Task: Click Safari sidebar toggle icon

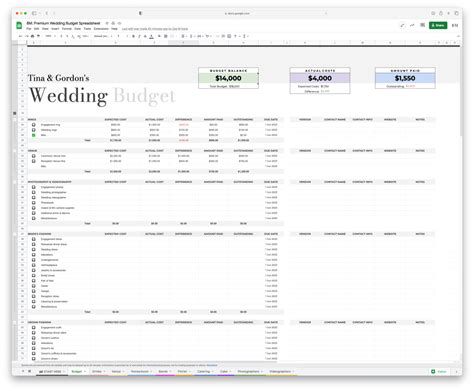Action: coord(34,13)
